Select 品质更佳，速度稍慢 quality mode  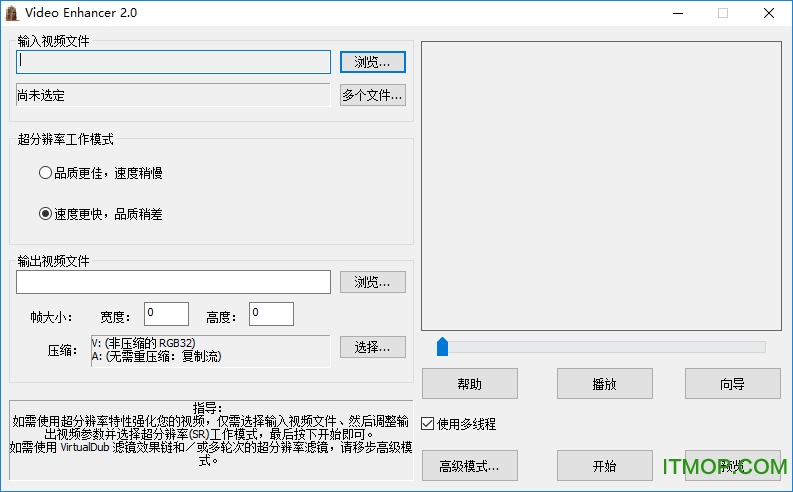[x=45, y=173]
